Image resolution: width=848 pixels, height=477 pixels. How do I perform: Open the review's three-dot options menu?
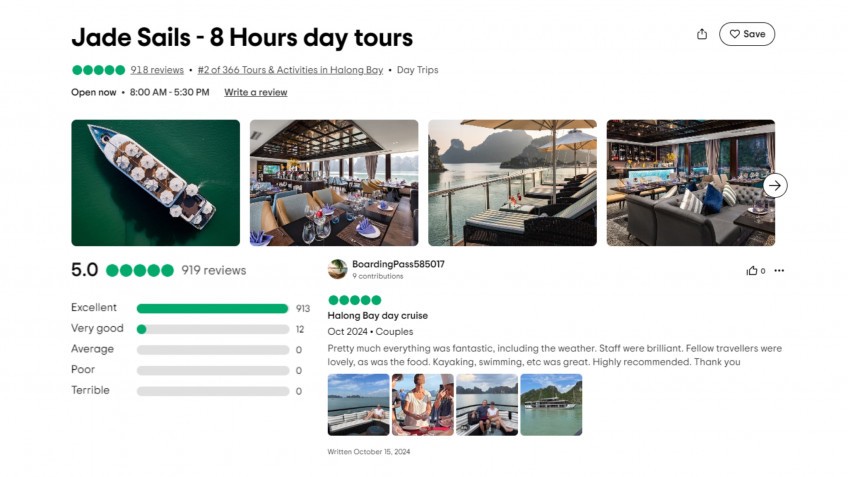point(779,271)
